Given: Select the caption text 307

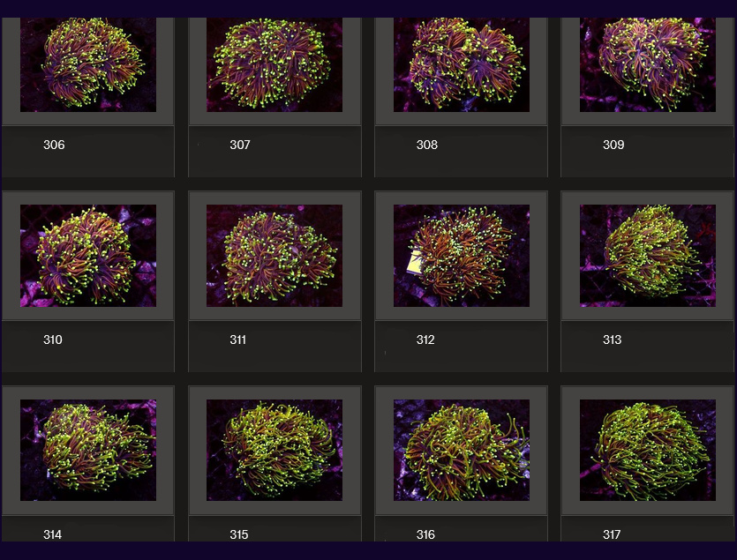Looking at the screenshot, I should (x=240, y=145).
